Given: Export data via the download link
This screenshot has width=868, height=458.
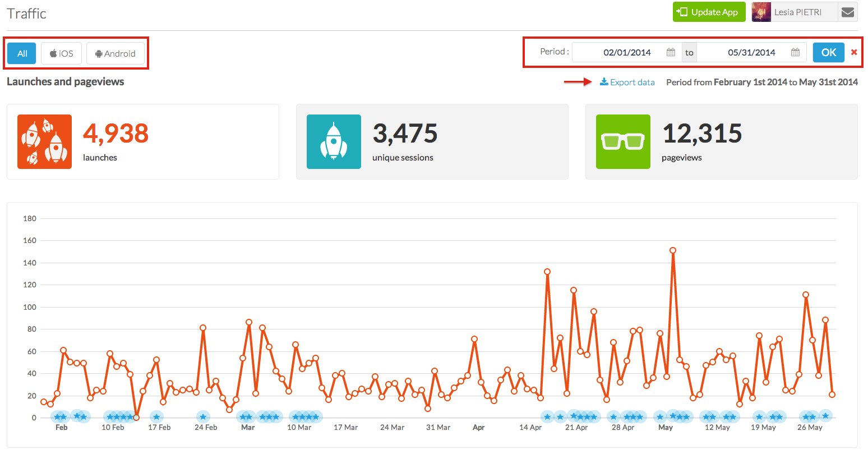Looking at the screenshot, I should [627, 82].
